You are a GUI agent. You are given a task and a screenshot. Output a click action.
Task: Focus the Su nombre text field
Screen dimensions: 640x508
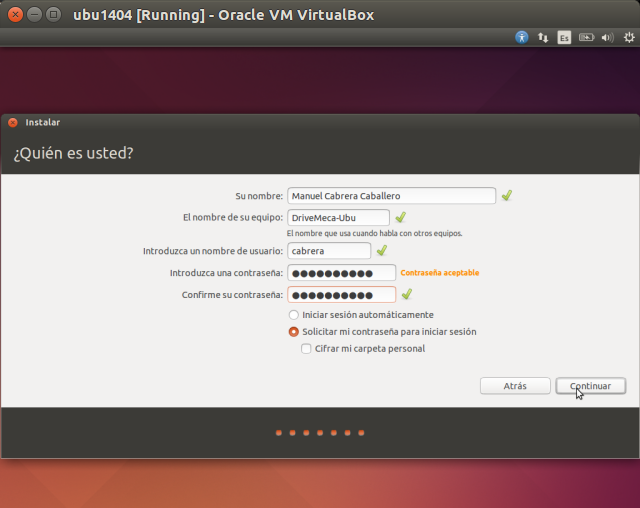click(x=391, y=196)
